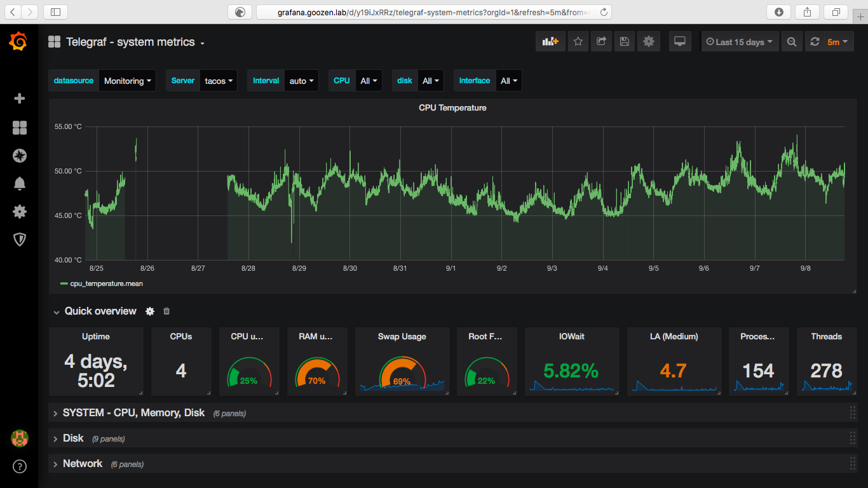The image size is (868, 488).
Task: Click the Root FS 22% gauge
Action: [x=486, y=373]
